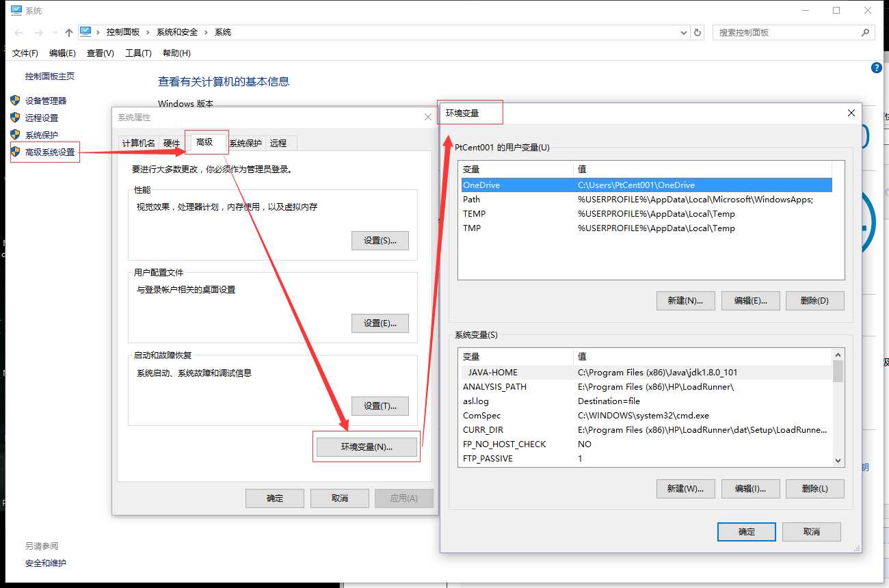The image size is (889, 588).
Task: Click 取消 in Environment Variables dialog
Action: point(812,532)
